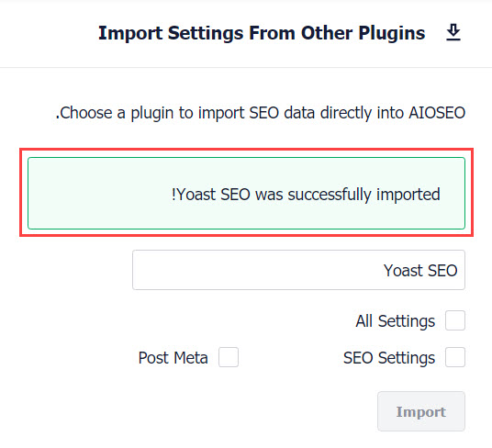The image size is (492, 448).
Task: Click the exclamation mark in the success notice
Action: pyautogui.click(x=173, y=194)
